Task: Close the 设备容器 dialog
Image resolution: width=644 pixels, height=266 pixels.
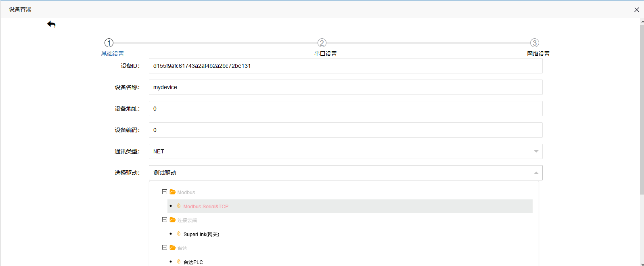Action: [x=636, y=10]
